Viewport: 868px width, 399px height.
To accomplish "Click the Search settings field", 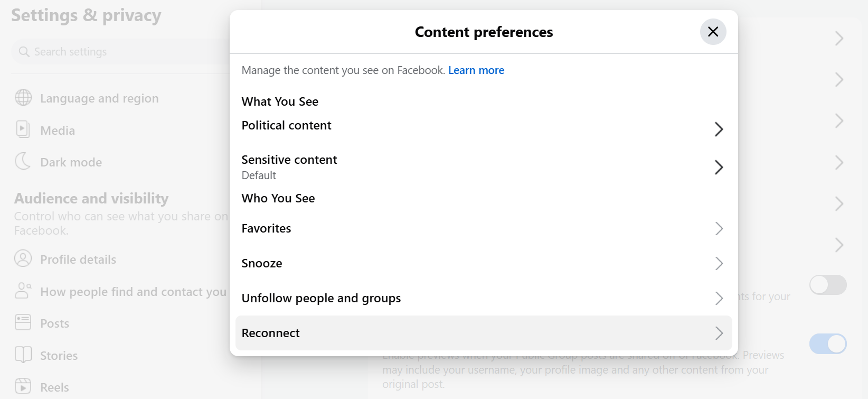I will click(121, 52).
